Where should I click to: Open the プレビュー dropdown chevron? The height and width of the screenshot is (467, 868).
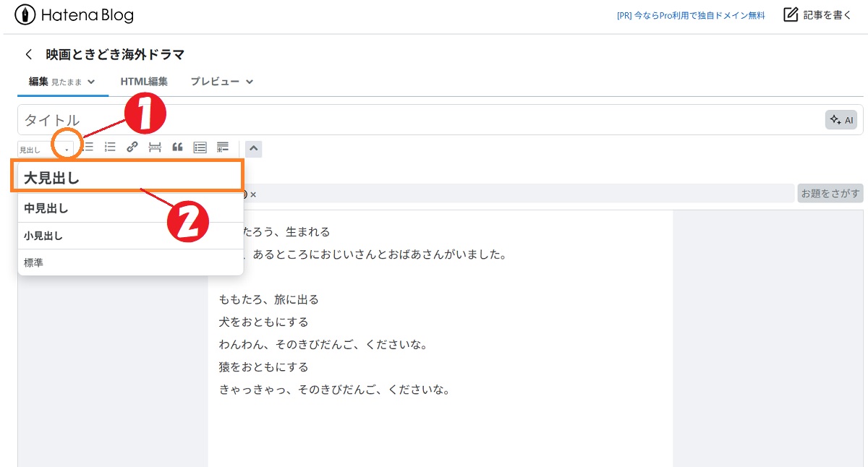(x=249, y=82)
